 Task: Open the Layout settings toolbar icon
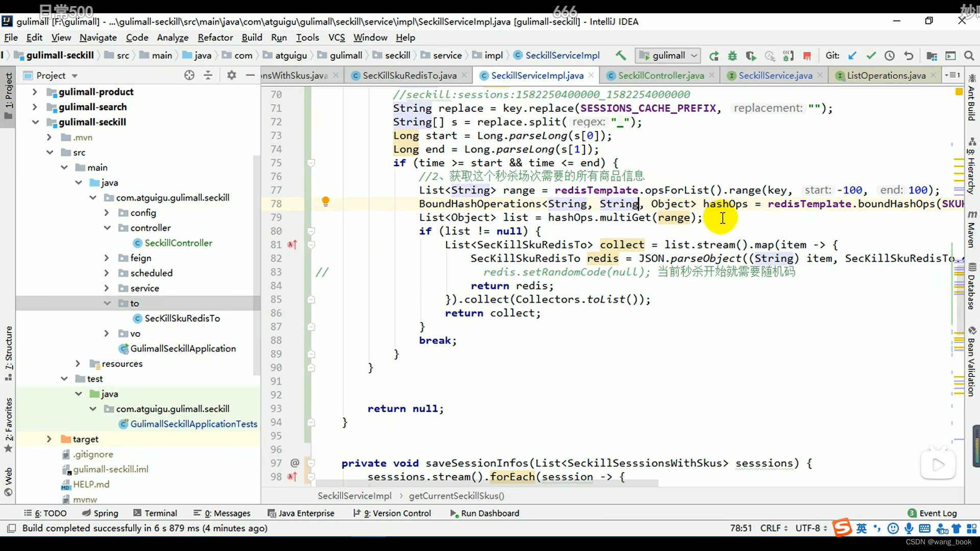[950, 56]
